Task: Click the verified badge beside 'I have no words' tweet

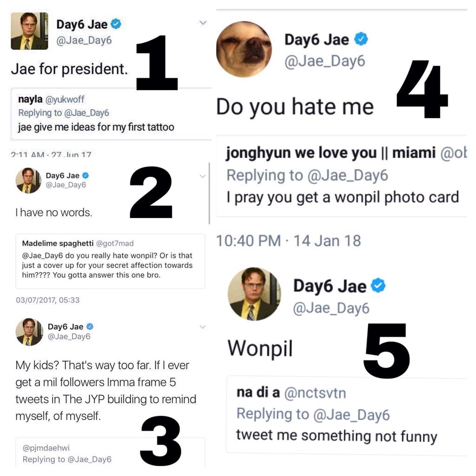Action: (x=86, y=175)
